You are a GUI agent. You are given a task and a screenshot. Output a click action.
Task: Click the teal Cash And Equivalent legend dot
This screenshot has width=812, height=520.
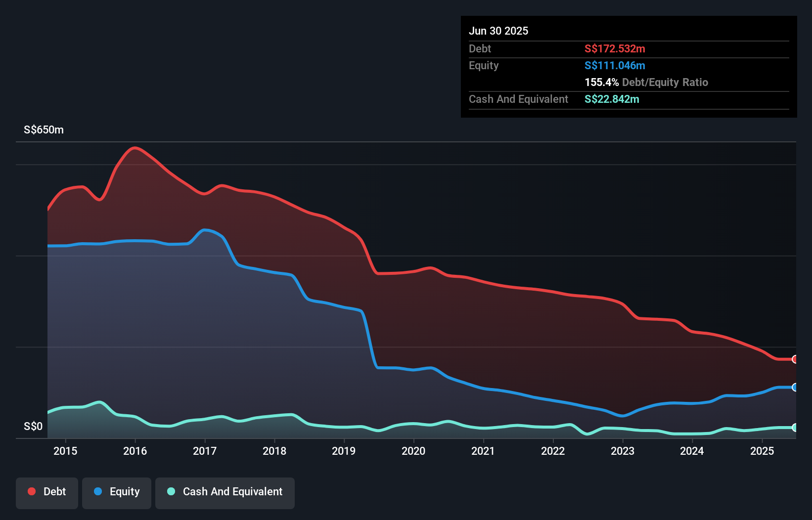(170, 491)
